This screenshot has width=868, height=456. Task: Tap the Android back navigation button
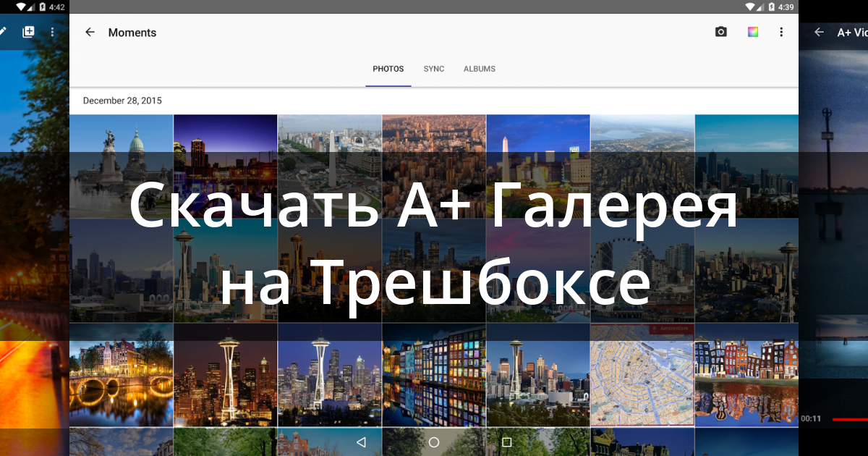tap(361, 442)
